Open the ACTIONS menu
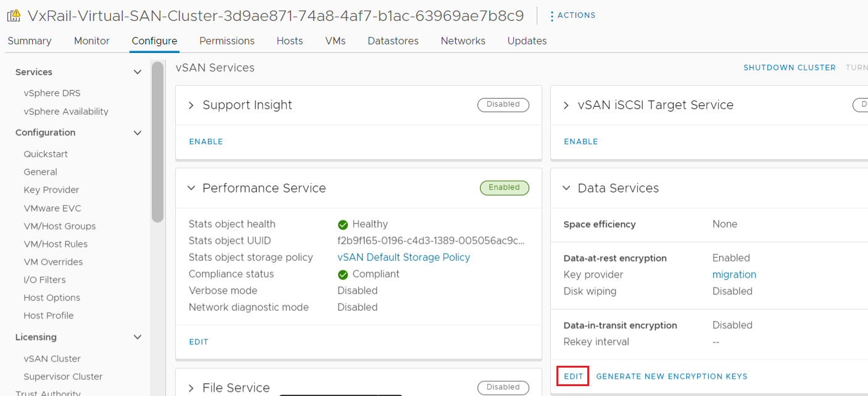 tap(572, 15)
